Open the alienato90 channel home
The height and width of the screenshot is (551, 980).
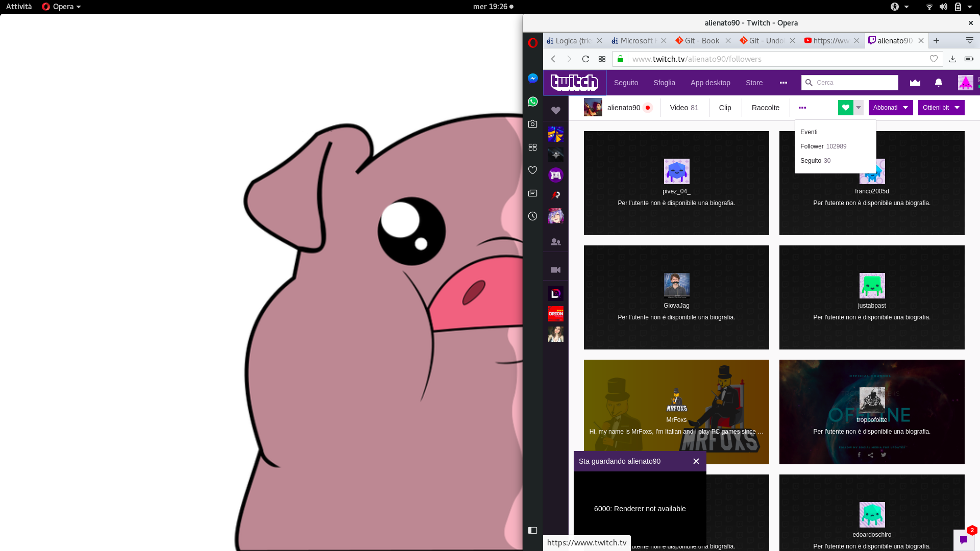pyautogui.click(x=618, y=108)
